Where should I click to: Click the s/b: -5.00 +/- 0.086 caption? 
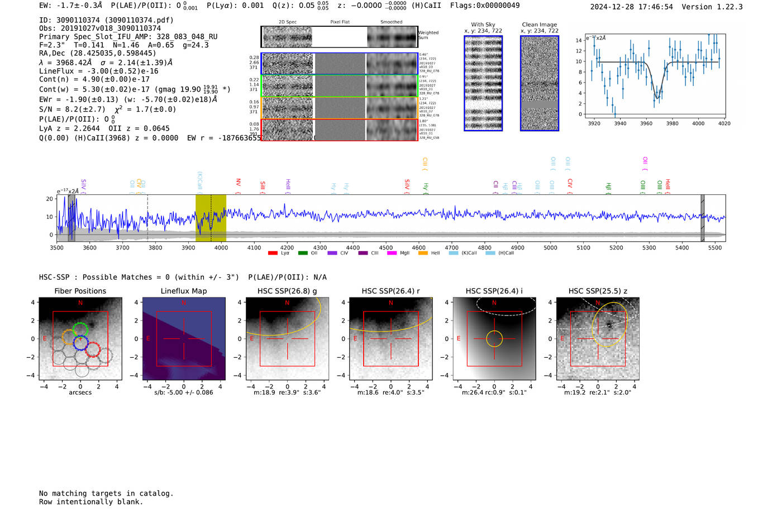(184, 392)
